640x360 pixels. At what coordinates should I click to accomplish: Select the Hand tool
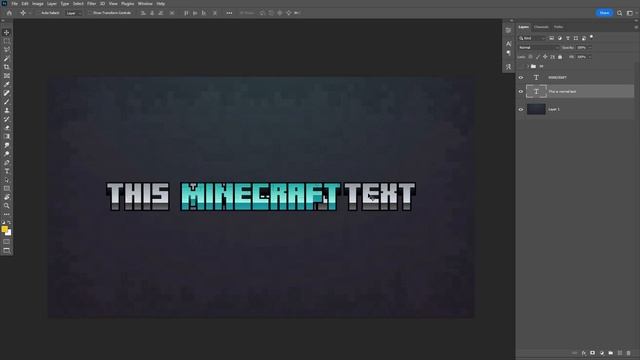[x=7, y=197]
